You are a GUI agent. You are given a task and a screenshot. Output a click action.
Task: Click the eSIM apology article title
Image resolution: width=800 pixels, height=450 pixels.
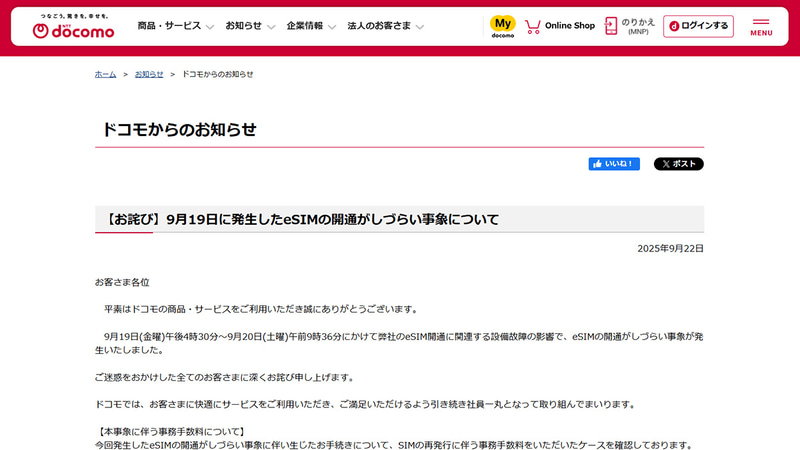pyautogui.click(x=302, y=219)
